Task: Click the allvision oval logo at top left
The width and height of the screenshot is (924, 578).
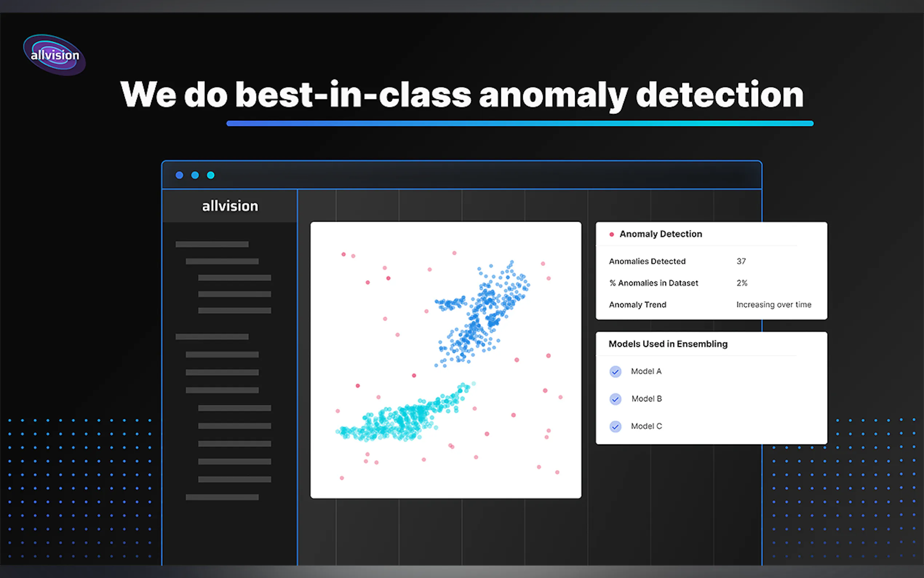Action: (x=54, y=55)
